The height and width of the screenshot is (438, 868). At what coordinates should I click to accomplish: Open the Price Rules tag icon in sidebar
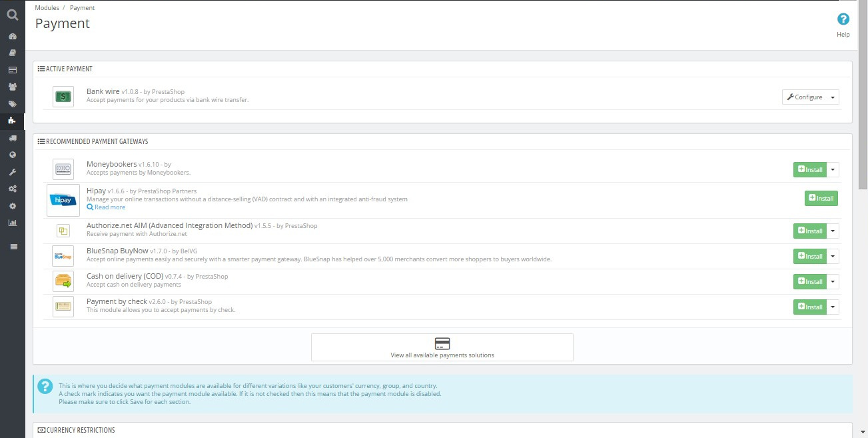tap(12, 104)
